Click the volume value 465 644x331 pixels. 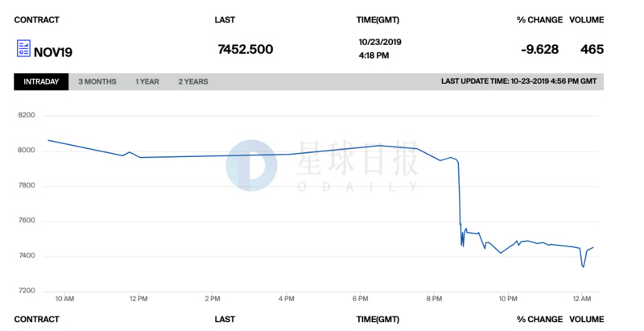click(x=592, y=49)
